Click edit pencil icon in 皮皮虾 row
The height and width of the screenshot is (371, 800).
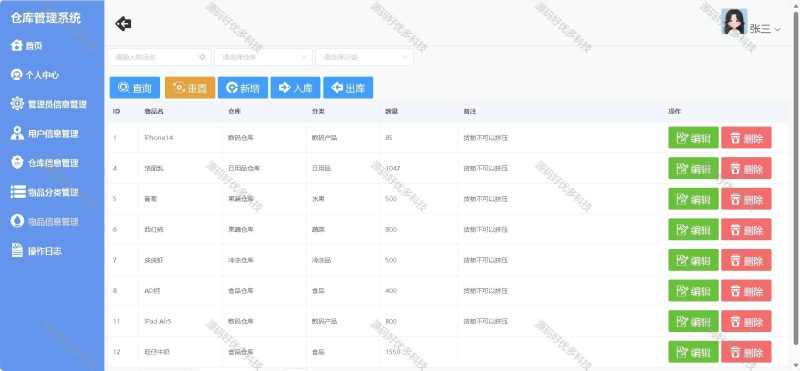click(x=682, y=260)
